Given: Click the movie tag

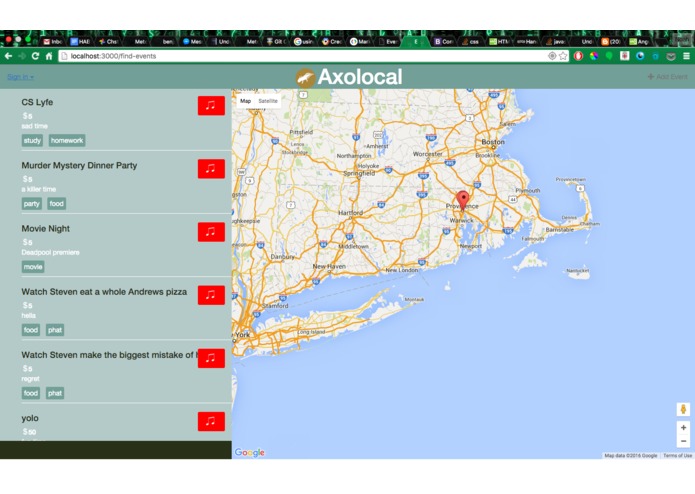Looking at the screenshot, I should [x=33, y=267].
